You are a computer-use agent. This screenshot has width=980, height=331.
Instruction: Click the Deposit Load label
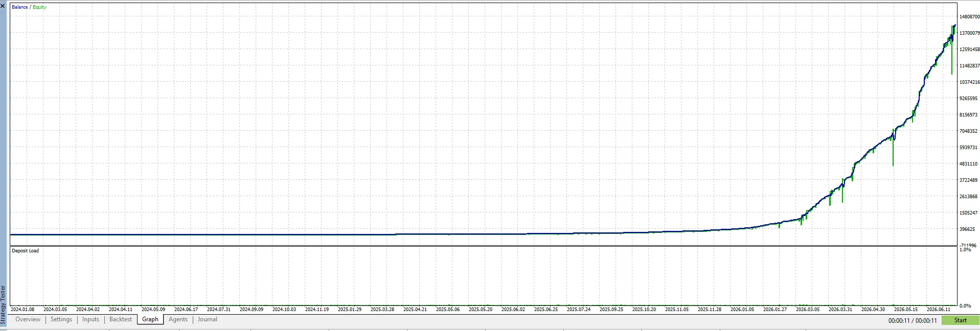[25, 251]
